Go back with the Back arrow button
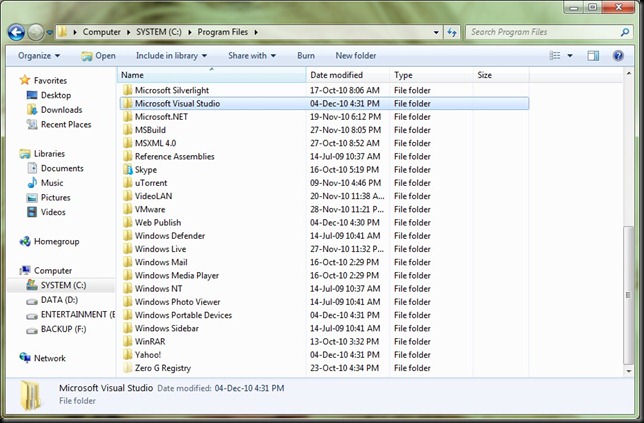 point(16,32)
